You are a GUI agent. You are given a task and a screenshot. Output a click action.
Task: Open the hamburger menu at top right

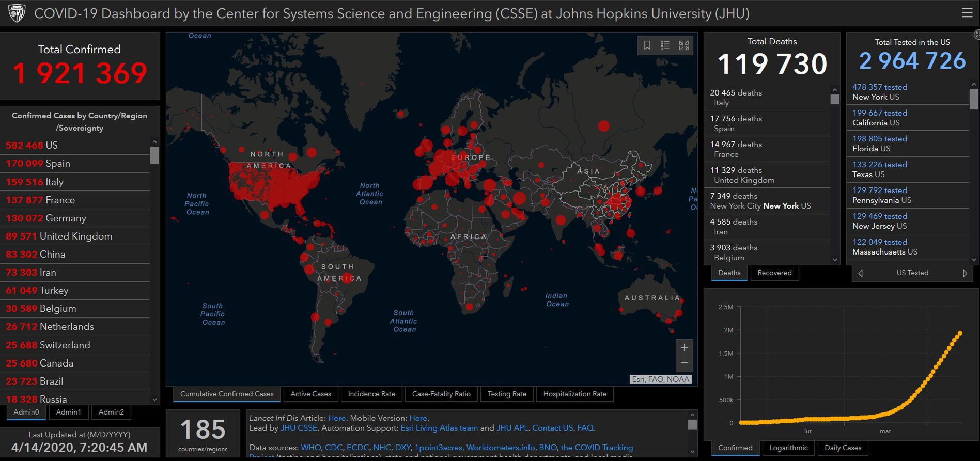coord(967,13)
